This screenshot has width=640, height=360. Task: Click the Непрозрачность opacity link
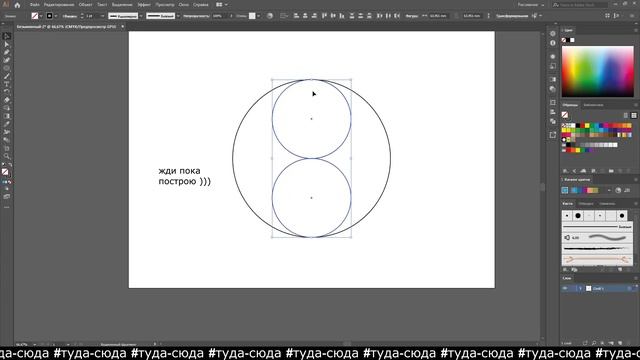(x=196, y=16)
